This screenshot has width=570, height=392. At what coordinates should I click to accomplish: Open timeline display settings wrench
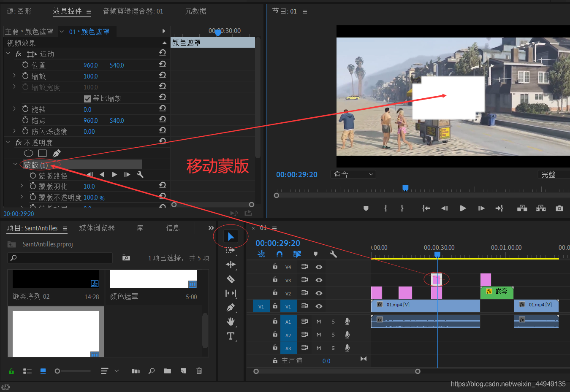click(333, 254)
